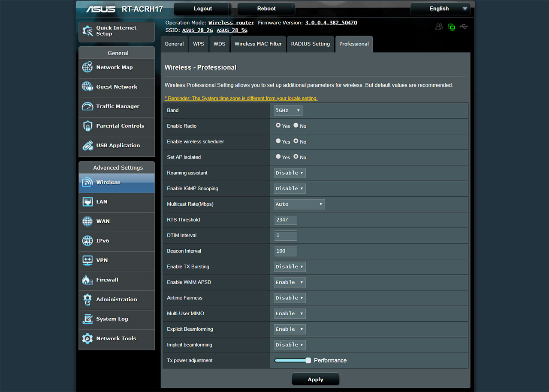The height and width of the screenshot is (392, 549).
Task: Click the USB Application icon
Action: click(x=87, y=146)
